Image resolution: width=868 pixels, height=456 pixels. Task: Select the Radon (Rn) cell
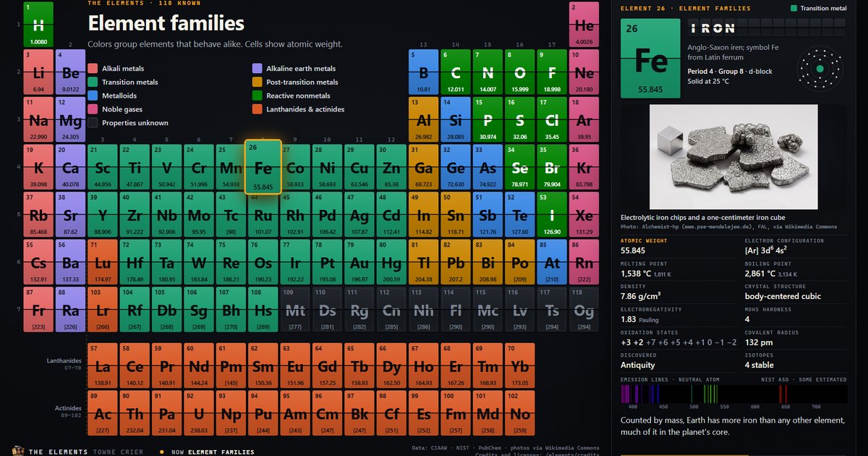584,262
